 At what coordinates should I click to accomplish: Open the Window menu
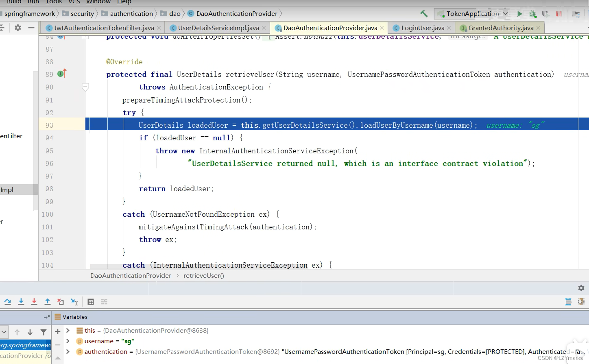click(98, 2)
